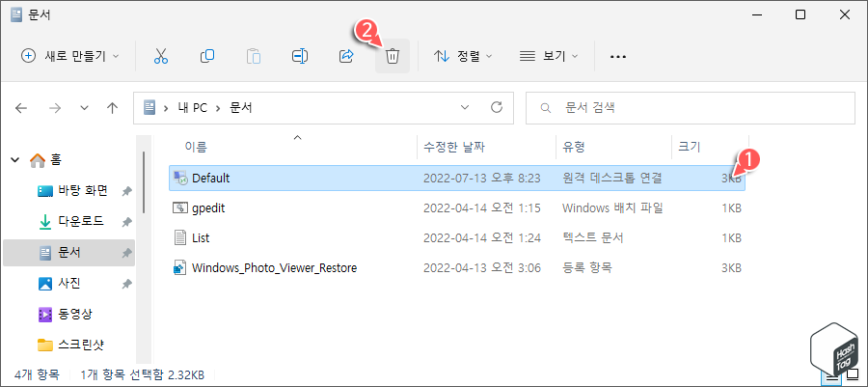This screenshot has height=387, width=868.
Task: Click the Share icon in the toolbar
Action: pos(346,56)
